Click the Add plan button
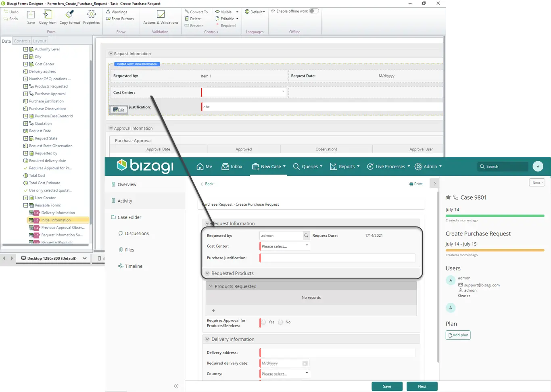 coord(458,335)
